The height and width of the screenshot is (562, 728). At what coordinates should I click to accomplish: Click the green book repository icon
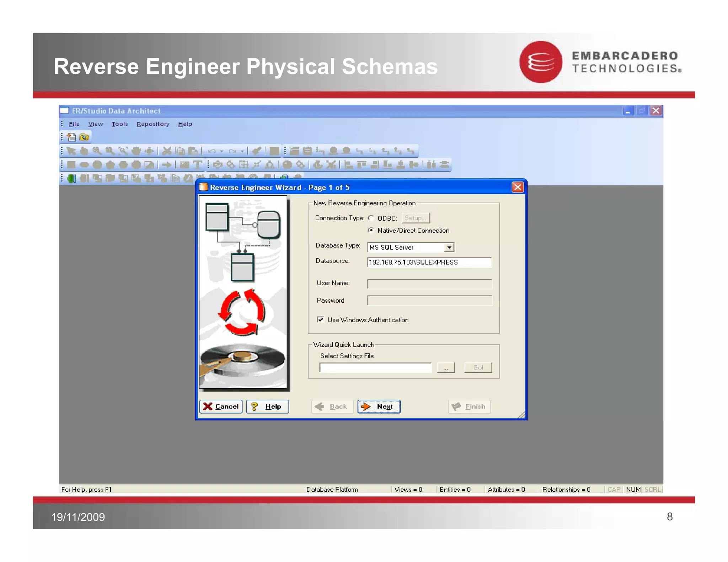71,178
